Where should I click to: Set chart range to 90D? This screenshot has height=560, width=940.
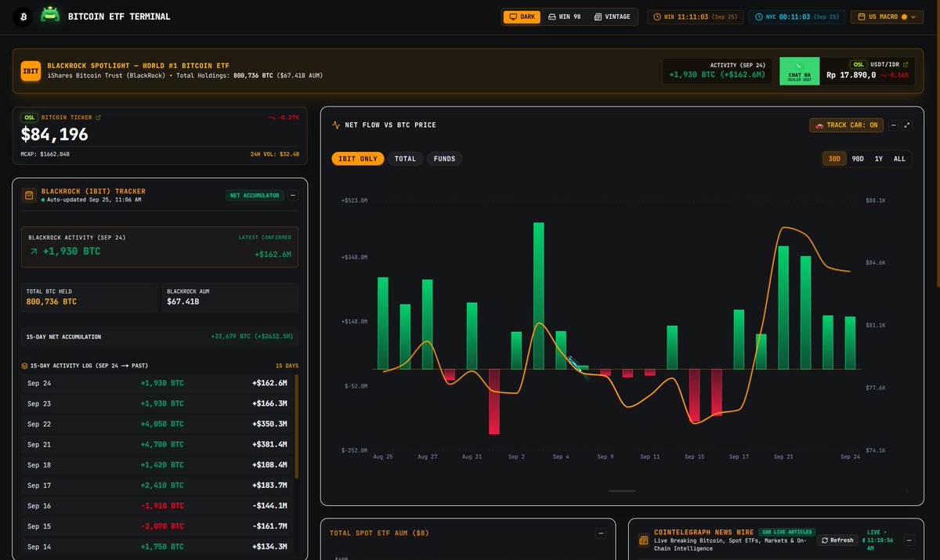pos(858,159)
